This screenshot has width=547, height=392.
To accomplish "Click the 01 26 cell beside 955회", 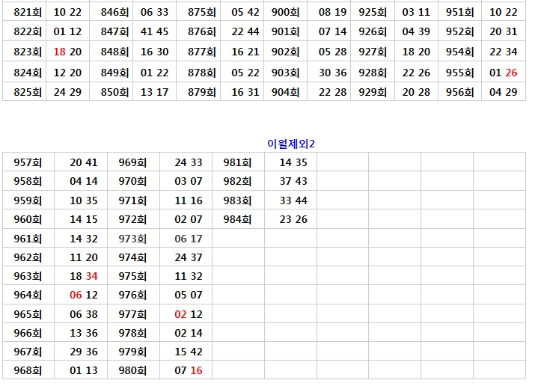I will (x=503, y=73).
